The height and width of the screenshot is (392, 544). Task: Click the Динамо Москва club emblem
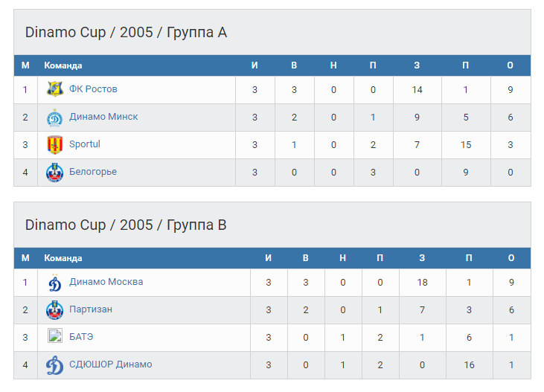point(55,283)
